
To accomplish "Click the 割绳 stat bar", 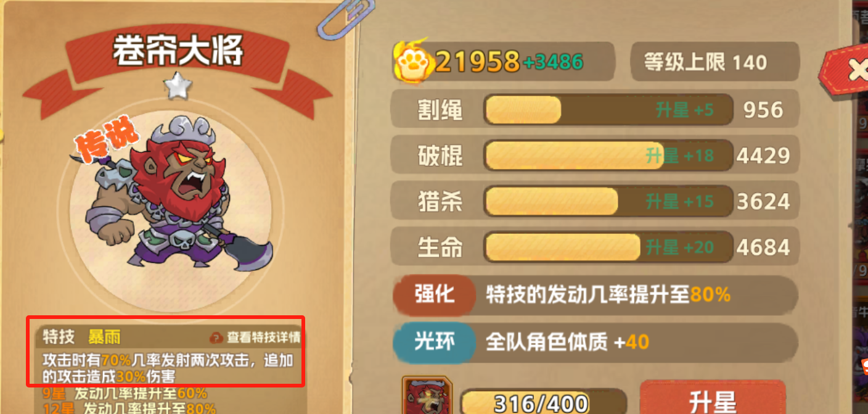I will click(x=608, y=110).
